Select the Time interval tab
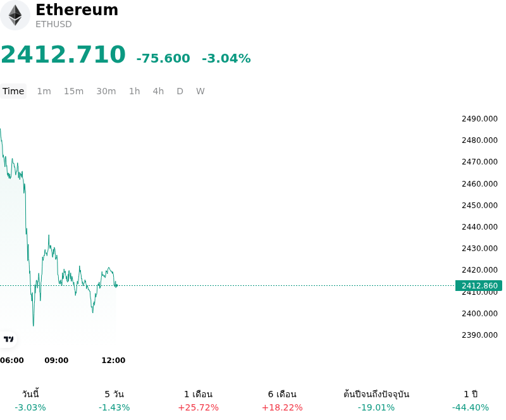The image size is (506, 420). tap(13, 91)
